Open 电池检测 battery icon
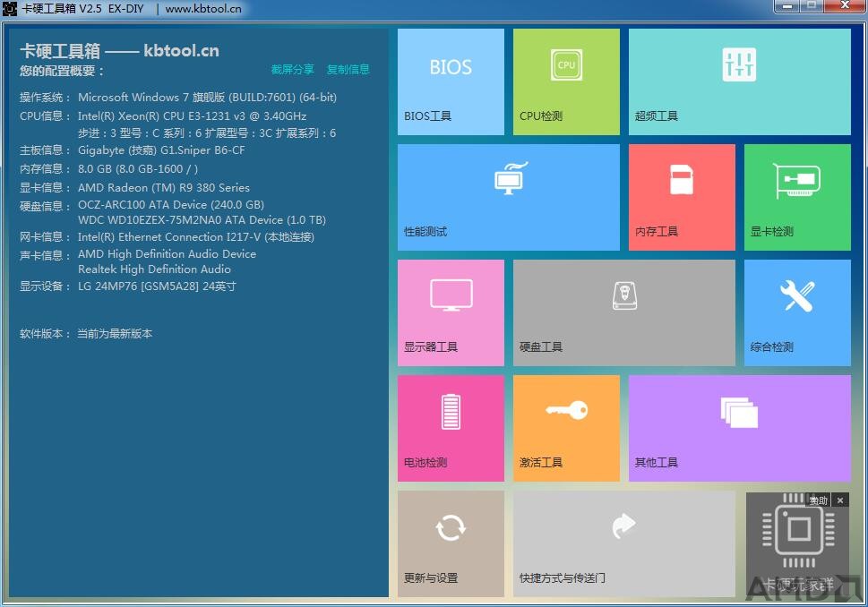The image size is (868, 607). (x=451, y=411)
